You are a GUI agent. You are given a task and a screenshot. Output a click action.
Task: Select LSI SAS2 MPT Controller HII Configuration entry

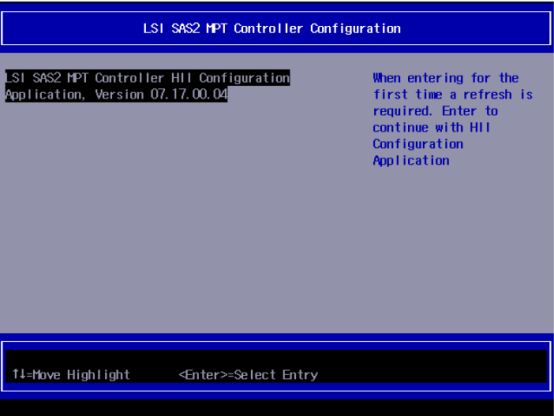[147, 86]
